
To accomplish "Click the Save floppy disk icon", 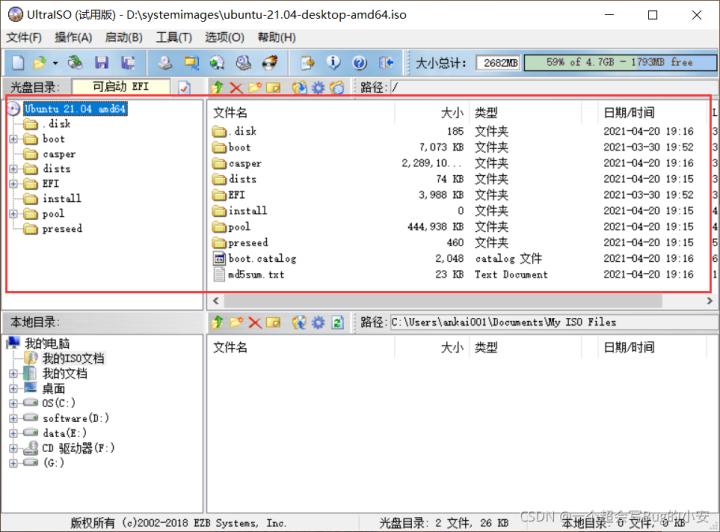I will click(101, 63).
